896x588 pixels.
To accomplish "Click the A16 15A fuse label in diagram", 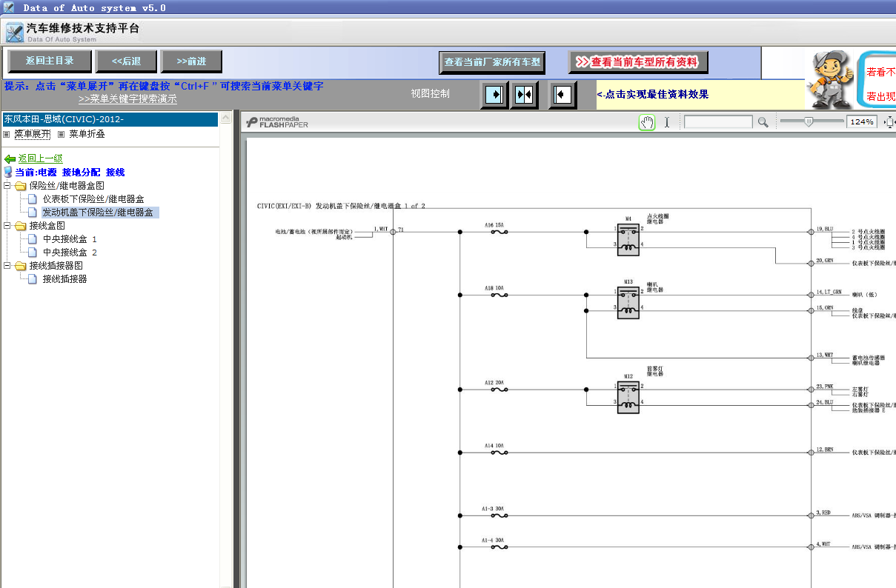I will 494,225.
